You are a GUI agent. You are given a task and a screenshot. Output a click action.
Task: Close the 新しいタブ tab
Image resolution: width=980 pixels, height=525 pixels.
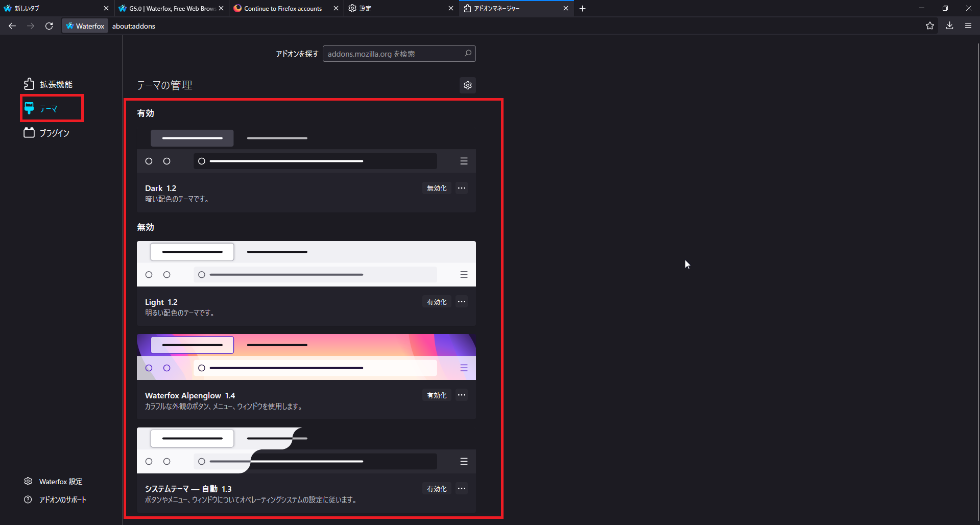(106, 8)
